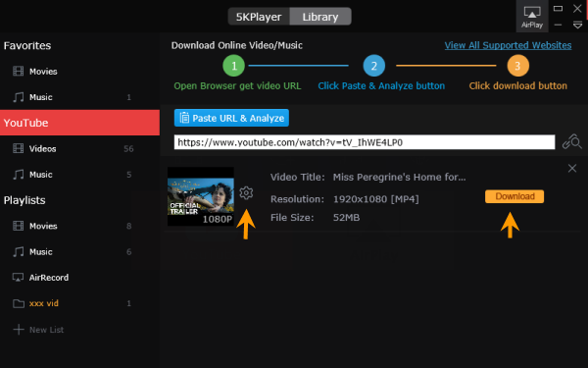This screenshot has width=588, height=368.
Task: Click film icon beside Playlists Movies
Action: (x=18, y=226)
